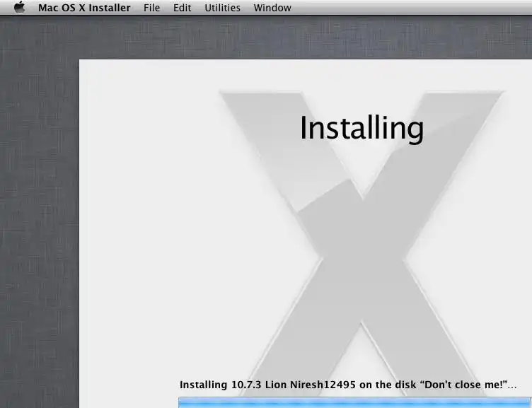Click the 'Installing' heading text
This screenshot has height=408, width=532.
click(x=362, y=129)
